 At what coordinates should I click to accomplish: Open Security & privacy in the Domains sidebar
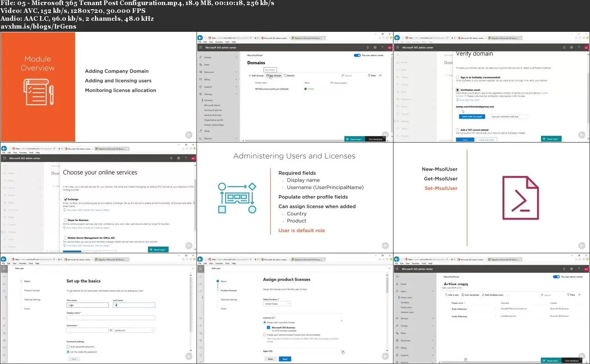(213, 115)
